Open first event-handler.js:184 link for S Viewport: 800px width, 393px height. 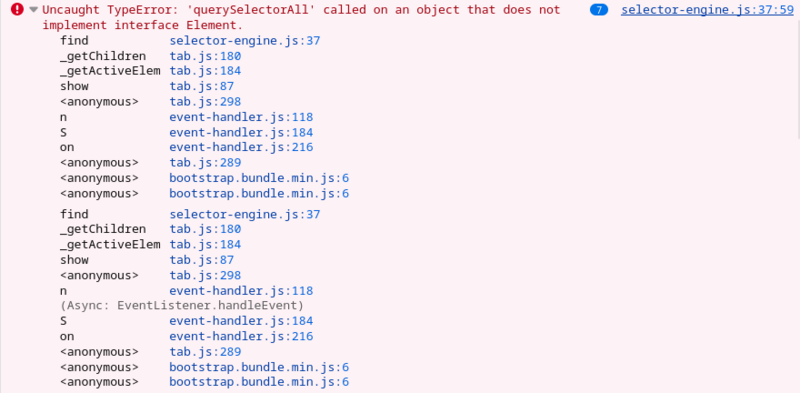(241, 133)
